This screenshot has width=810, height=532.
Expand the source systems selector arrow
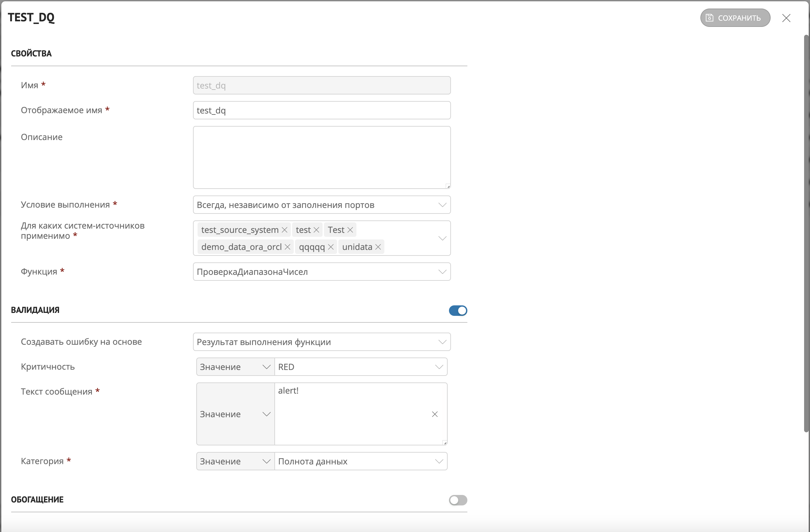(442, 238)
